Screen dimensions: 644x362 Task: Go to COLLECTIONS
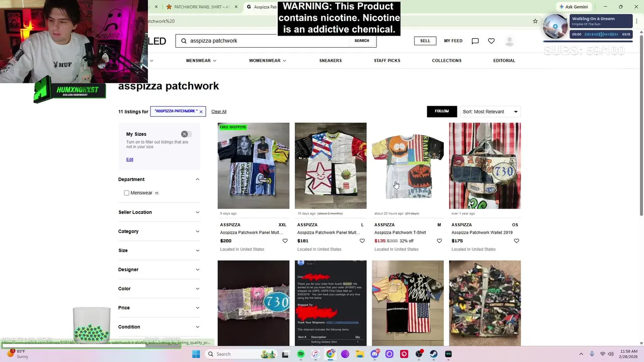coord(447,60)
